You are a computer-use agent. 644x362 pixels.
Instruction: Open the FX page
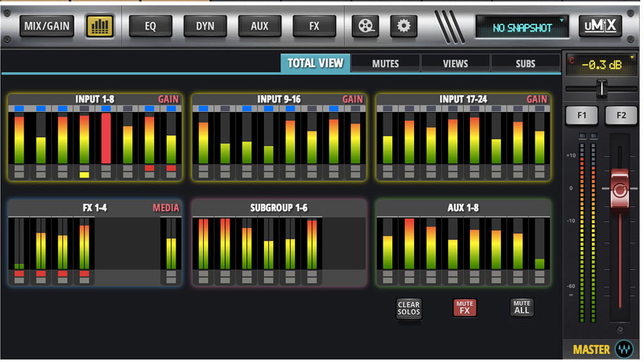(314, 26)
